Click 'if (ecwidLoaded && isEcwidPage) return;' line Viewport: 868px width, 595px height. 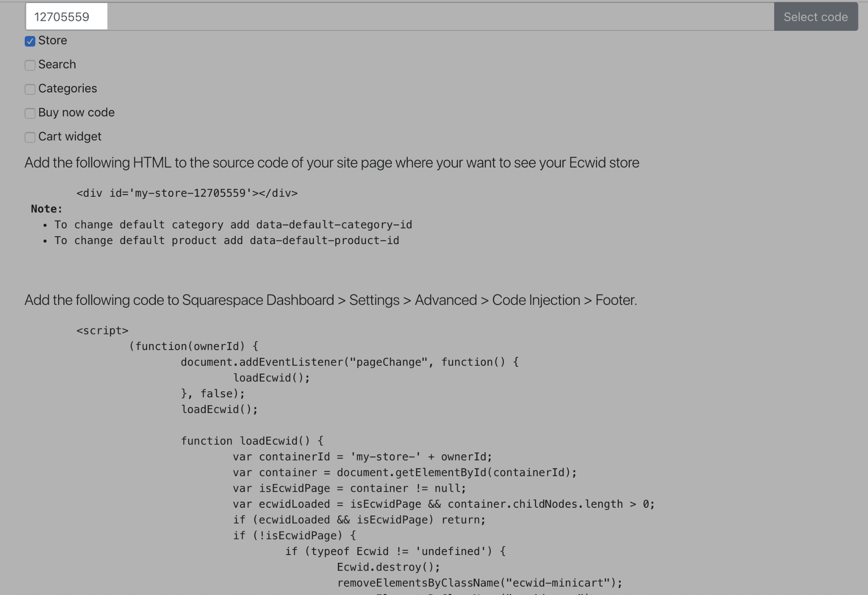pos(359,520)
